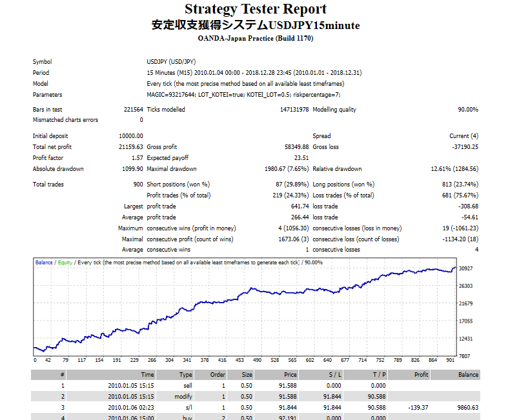Click the Mismatched charts errors label
The height and width of the screenshot is (420, 519).
coord(66,120)
